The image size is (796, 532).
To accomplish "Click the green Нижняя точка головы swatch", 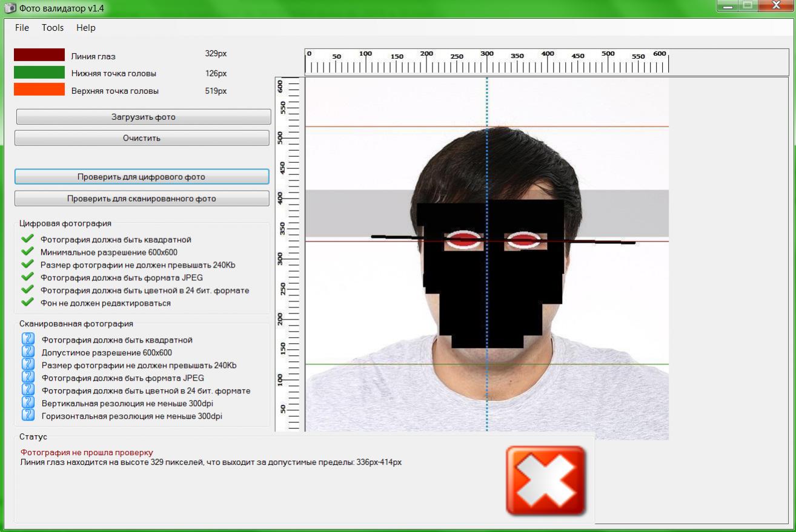I will [39, 73].
